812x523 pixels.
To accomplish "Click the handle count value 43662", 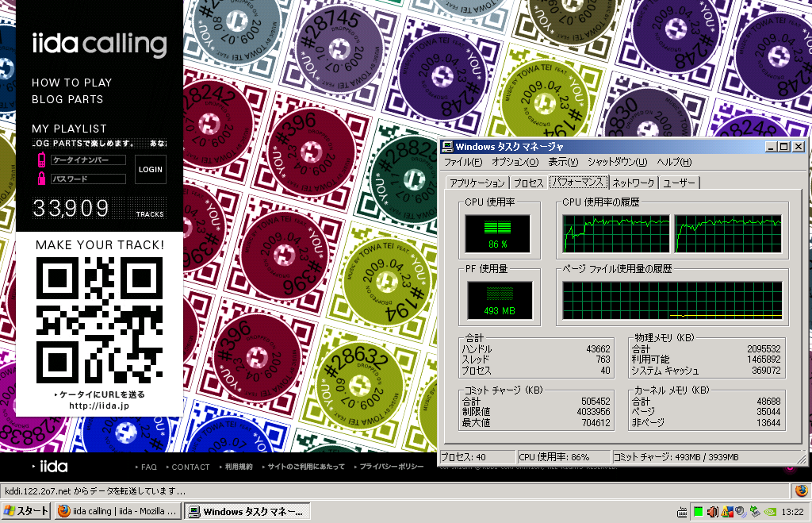I will [x=598, y=349].
